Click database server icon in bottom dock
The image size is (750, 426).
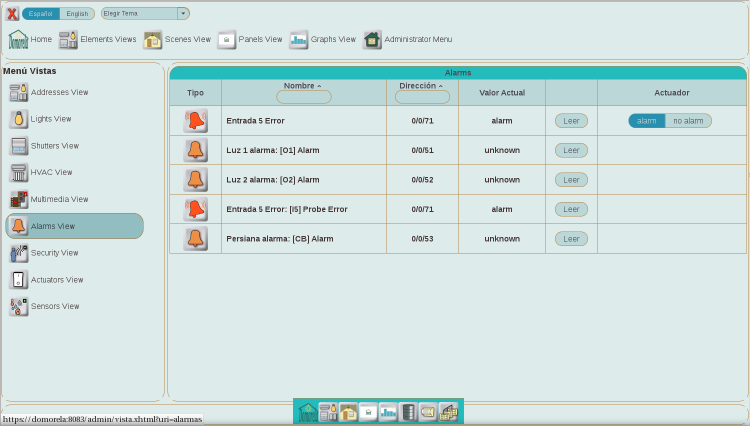coord(408,412)
